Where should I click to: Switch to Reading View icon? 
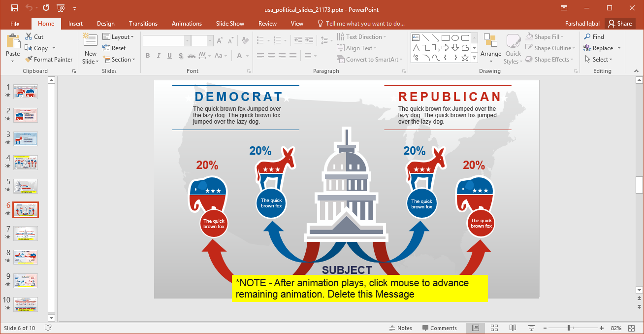(x=513, y=328)
